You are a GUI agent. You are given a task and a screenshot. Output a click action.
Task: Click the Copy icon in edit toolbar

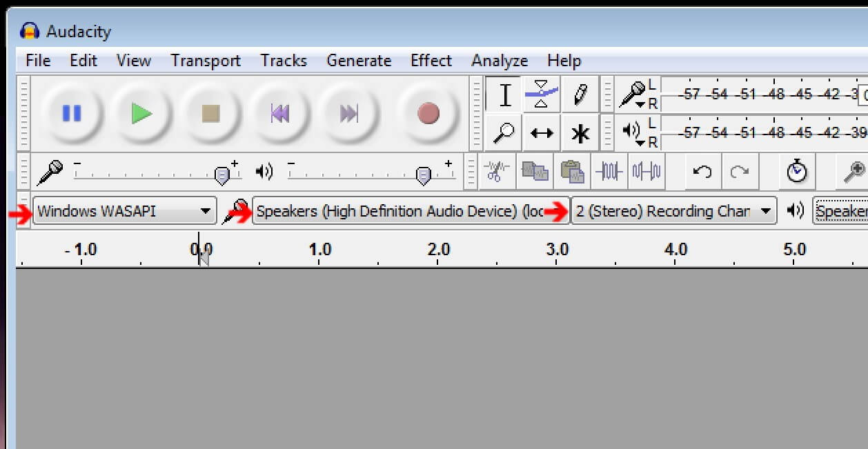pos(535,171)
